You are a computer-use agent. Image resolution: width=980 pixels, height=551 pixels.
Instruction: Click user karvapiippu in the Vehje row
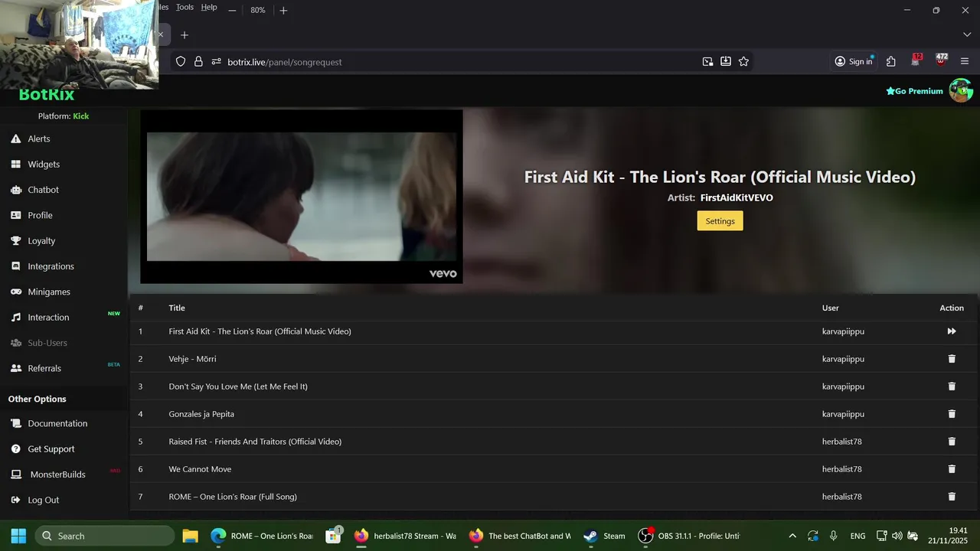pos(843,359)
